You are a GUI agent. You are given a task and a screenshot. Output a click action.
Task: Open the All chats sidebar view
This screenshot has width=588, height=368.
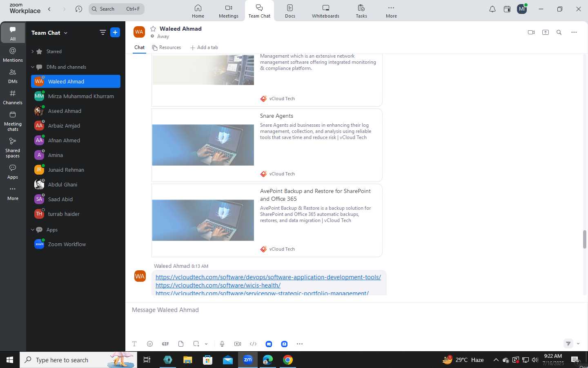(13, 33)
